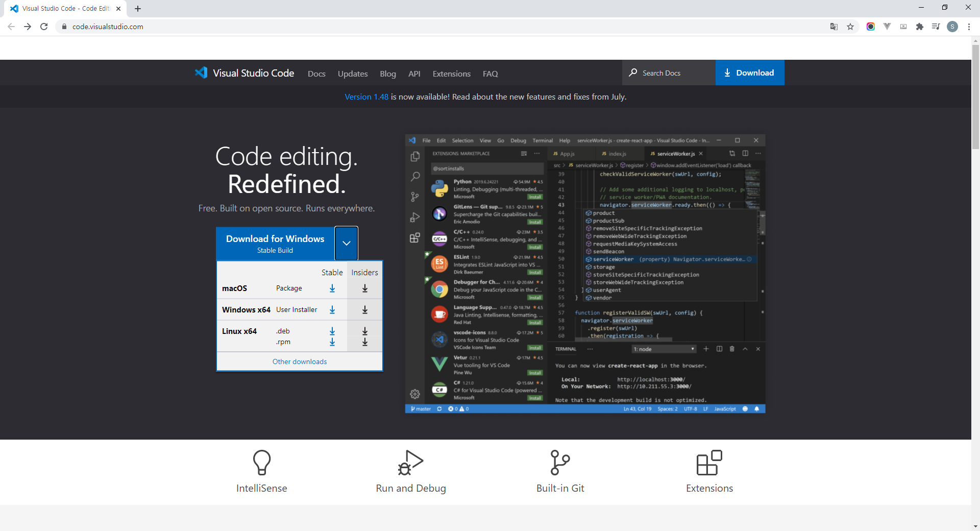
Task: Click the VS Code editor screenshot image
Action: (x=585, y=274)
